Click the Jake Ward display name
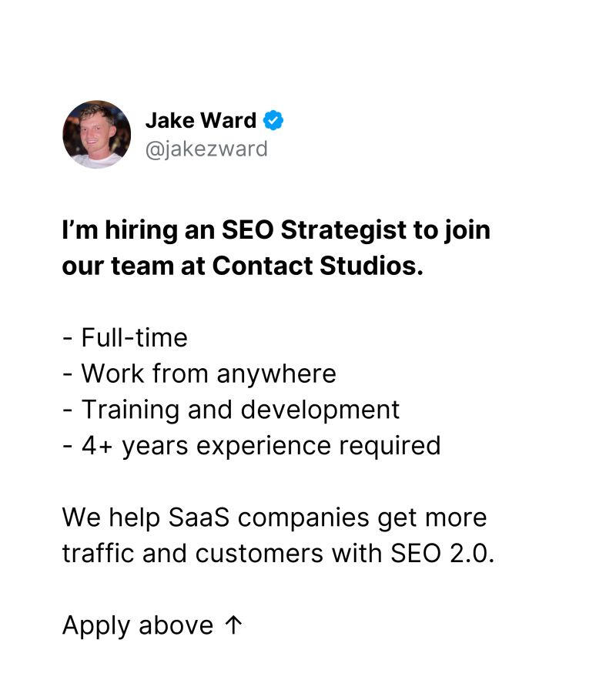Viewport: 616px width, 680px height. pyautogui.click(x=201, y=121)
